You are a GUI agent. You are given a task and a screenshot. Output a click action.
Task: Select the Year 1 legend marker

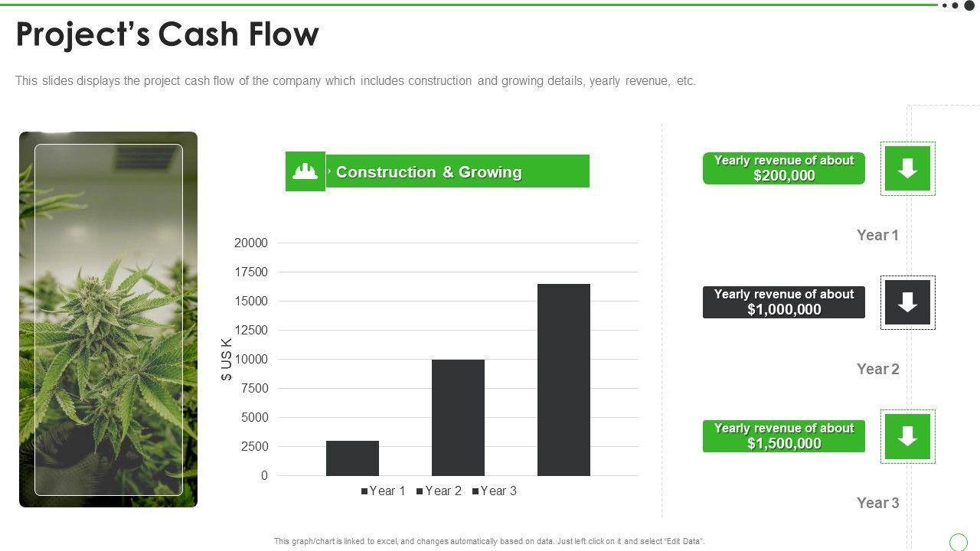click(x=364, y=491)
